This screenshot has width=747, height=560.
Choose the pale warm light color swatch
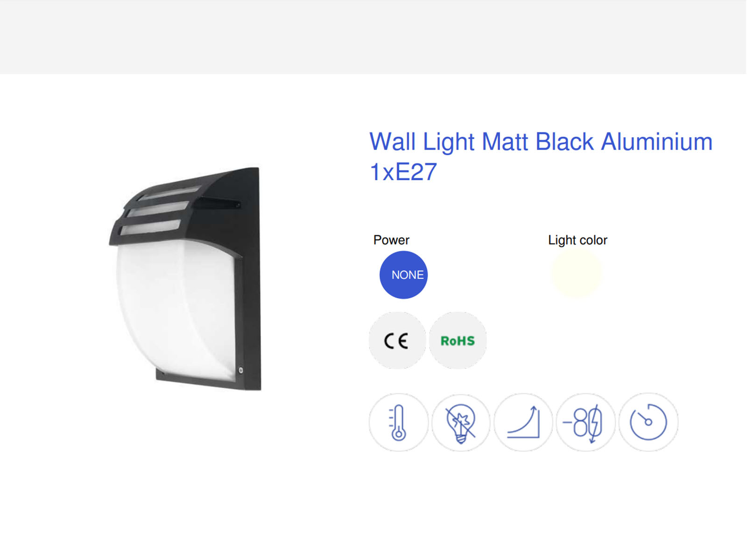pos(577,273)
